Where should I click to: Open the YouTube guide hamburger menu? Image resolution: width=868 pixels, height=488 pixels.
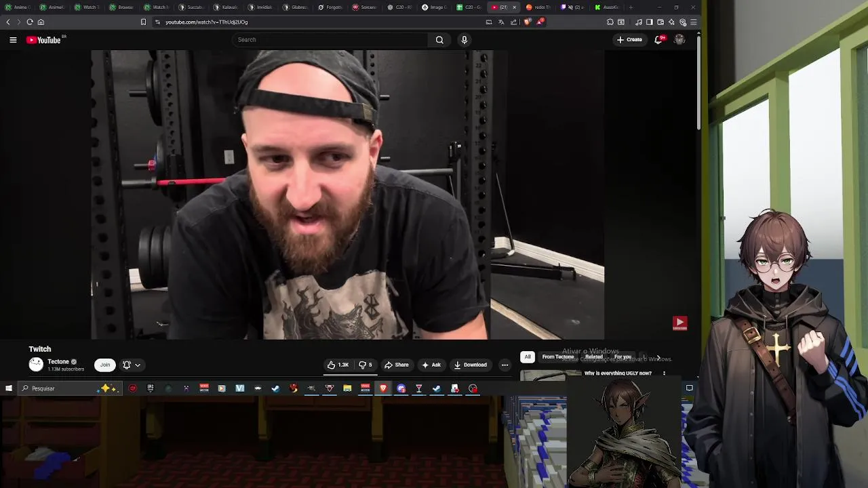point(13,40)
